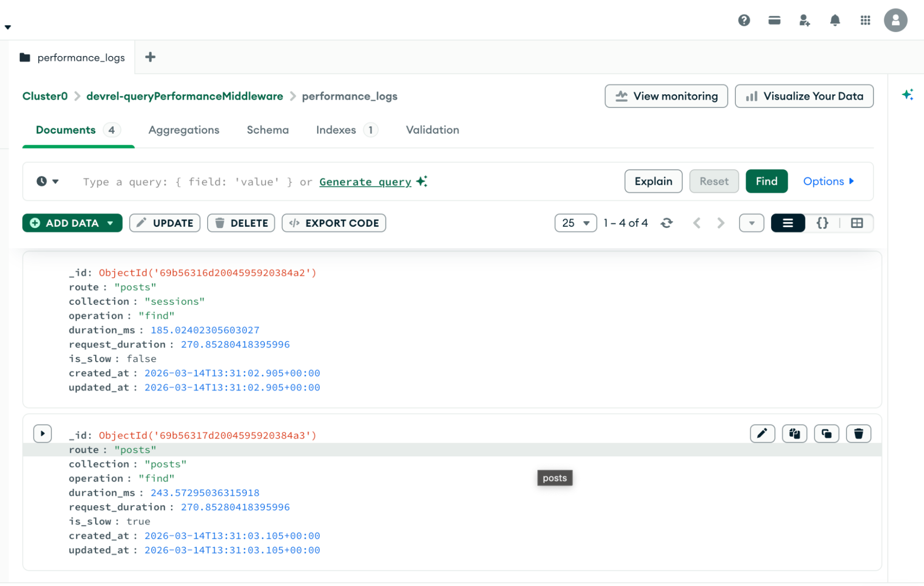Expand the second document's fields
The image size is (924, 586).
(x=43, y=433)
